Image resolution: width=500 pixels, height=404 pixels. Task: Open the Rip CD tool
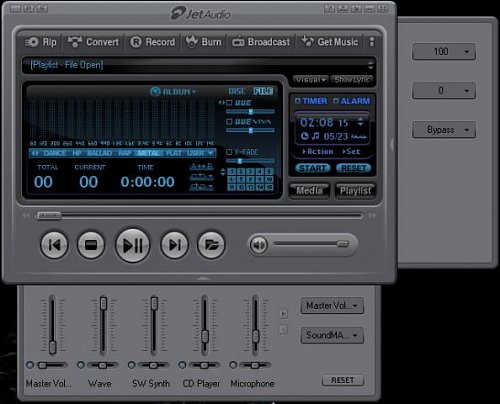click(x=41, y=42)
